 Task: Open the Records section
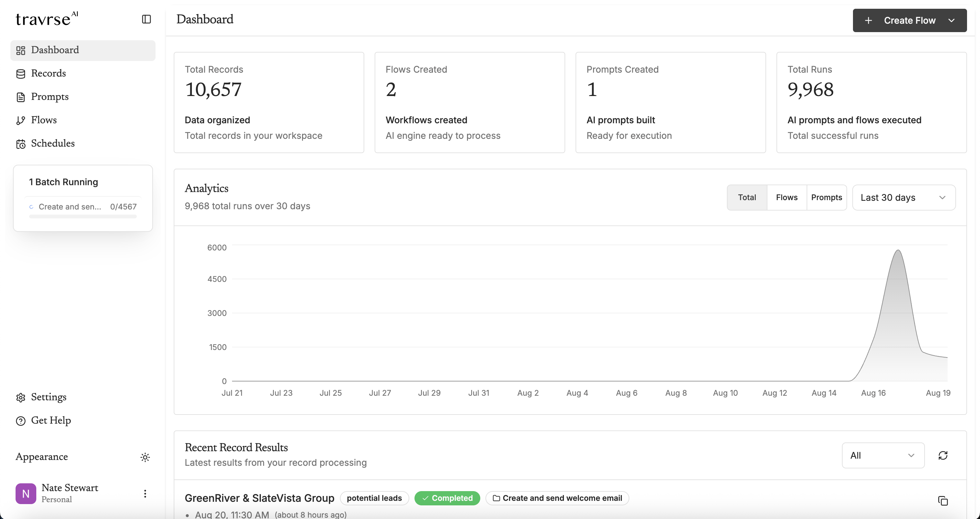pyautogui.click(x=48, y=73)
